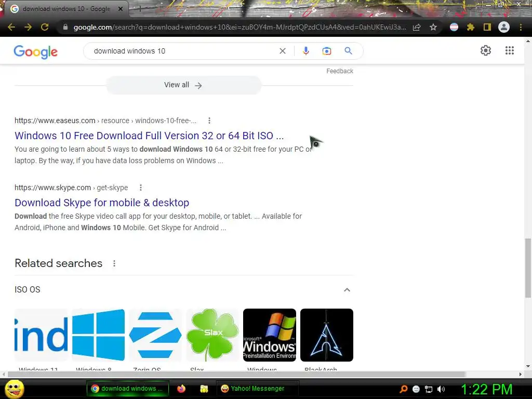Select the Chrome download windows taskbar item

[128, 389]
